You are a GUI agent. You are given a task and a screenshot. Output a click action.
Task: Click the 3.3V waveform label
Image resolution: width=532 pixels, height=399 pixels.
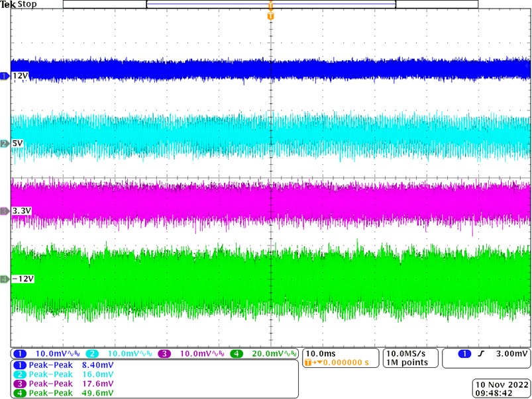tap(22, 211)
